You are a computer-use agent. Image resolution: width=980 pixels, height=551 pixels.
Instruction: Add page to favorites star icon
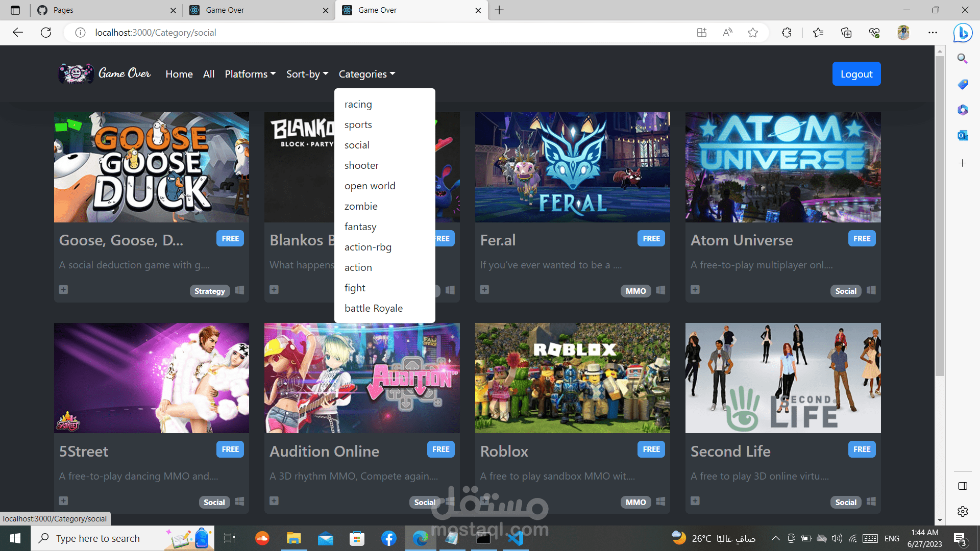pos(752,33)
